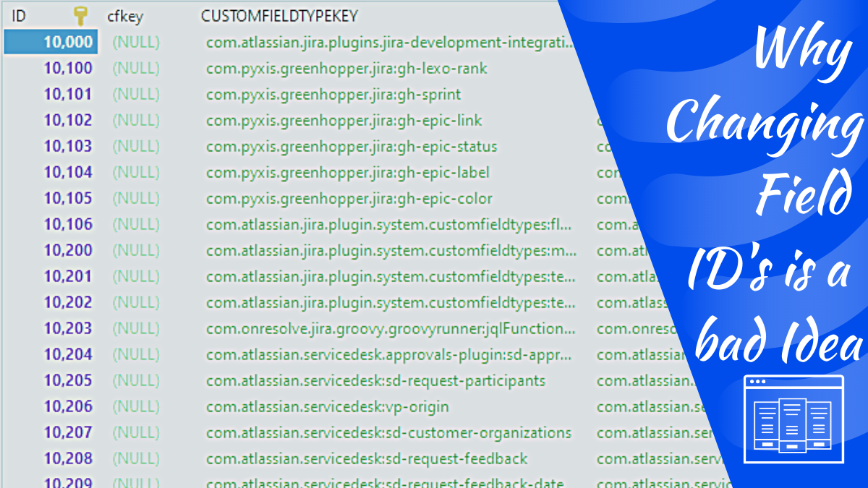Click the CUSTOMFIELDTYPEKEY column header

(x=279, y=15)
